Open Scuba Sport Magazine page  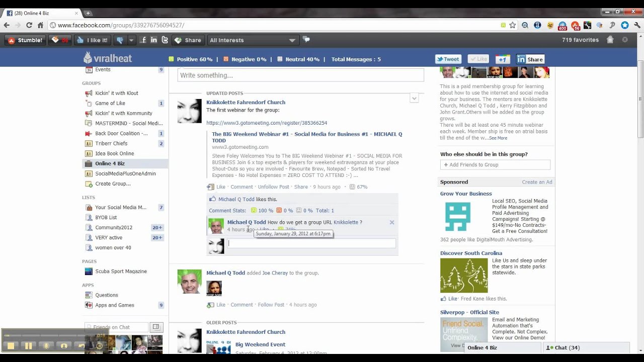[121, 271]
